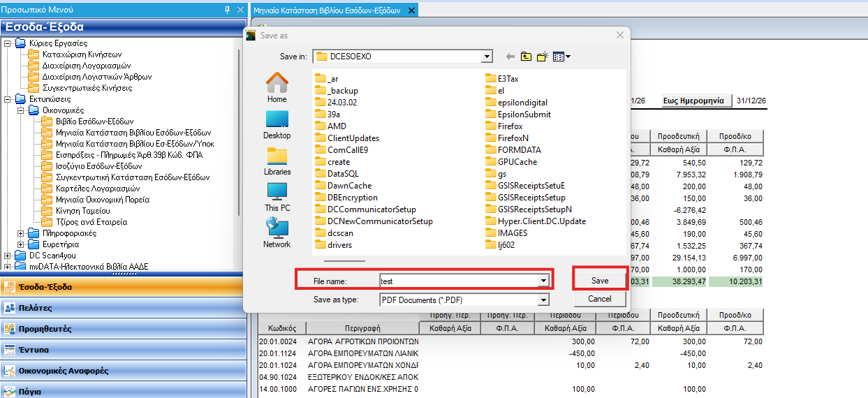Expand the Save in folder dropdown

coord(487,57)
